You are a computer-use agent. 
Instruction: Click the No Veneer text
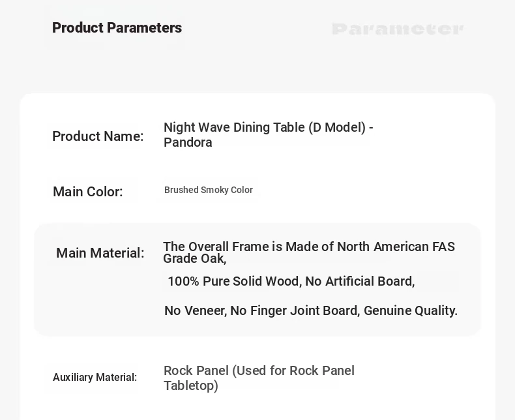pyautogui.click(x=196, y=310)
